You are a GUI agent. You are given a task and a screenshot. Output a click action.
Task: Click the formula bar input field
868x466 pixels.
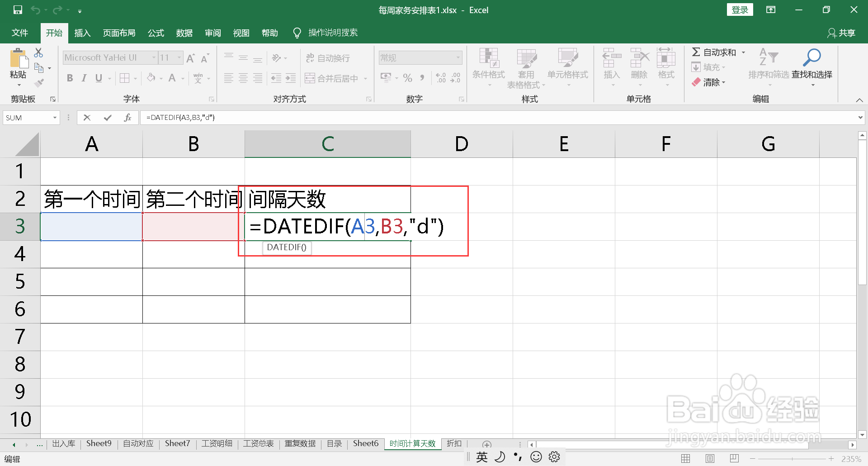coord(497,118)
